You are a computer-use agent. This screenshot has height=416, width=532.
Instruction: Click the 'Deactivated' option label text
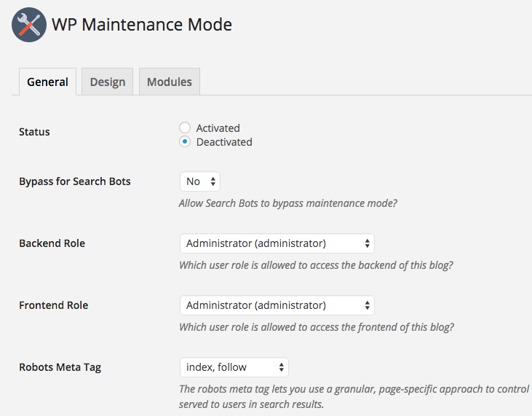click(x=224, y=142)
